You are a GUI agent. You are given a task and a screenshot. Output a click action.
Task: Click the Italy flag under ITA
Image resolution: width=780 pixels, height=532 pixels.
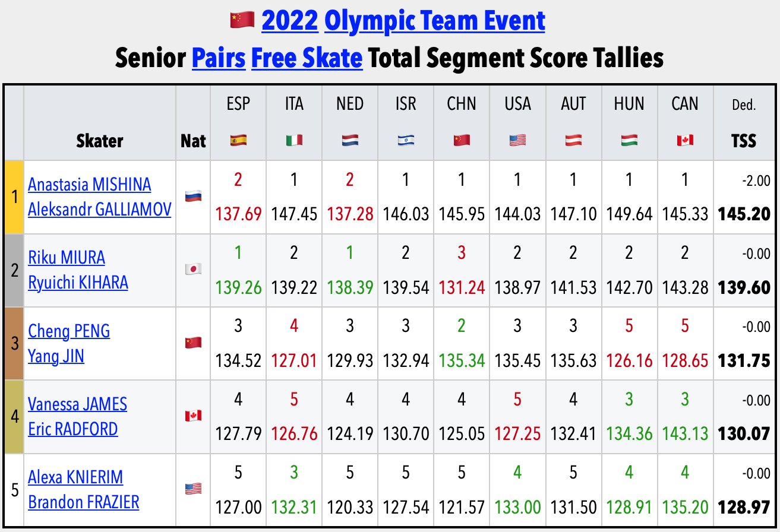[x=294, y=140]
